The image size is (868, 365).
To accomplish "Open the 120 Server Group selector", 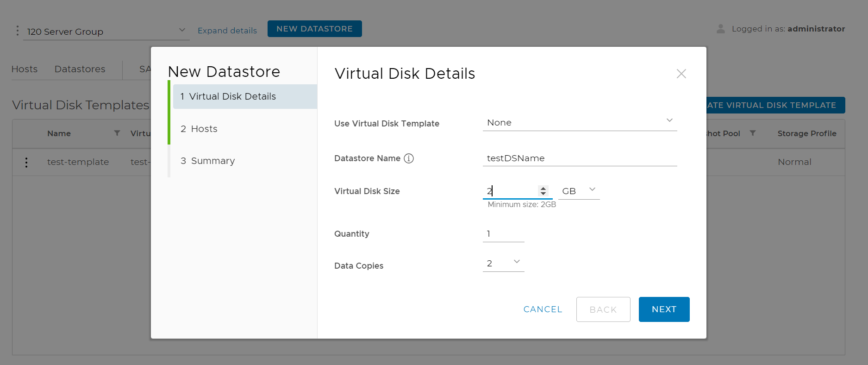I will (106, 31).
